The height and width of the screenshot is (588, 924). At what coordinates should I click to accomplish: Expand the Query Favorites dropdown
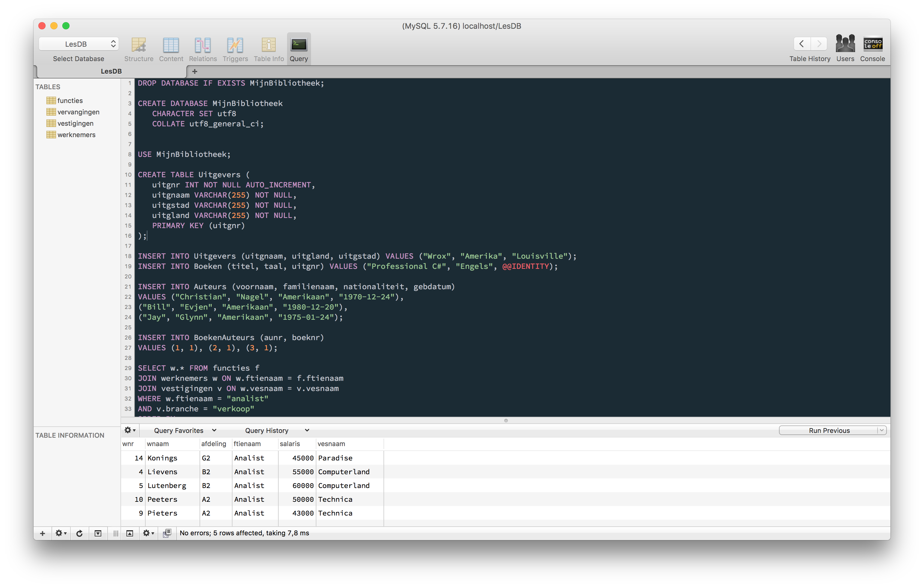click(x=185, y=430)
